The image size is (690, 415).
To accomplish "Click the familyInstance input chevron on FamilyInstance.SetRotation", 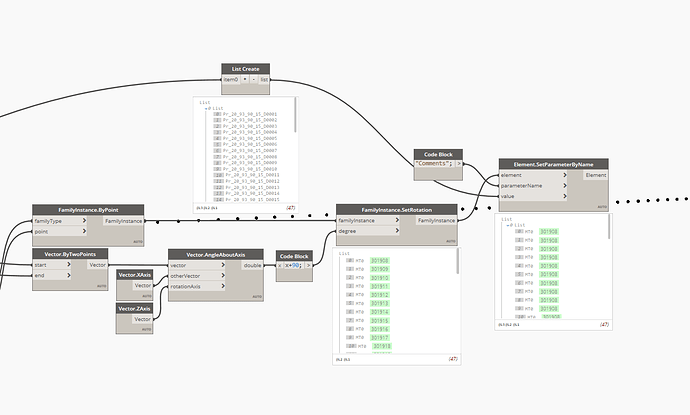I will [397, 220].
